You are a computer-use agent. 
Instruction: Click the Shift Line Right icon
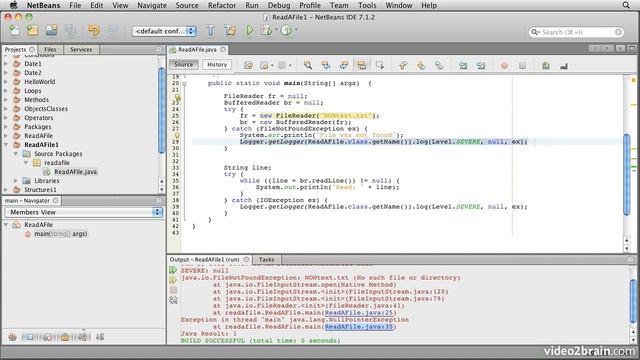(x=481, y=65)
